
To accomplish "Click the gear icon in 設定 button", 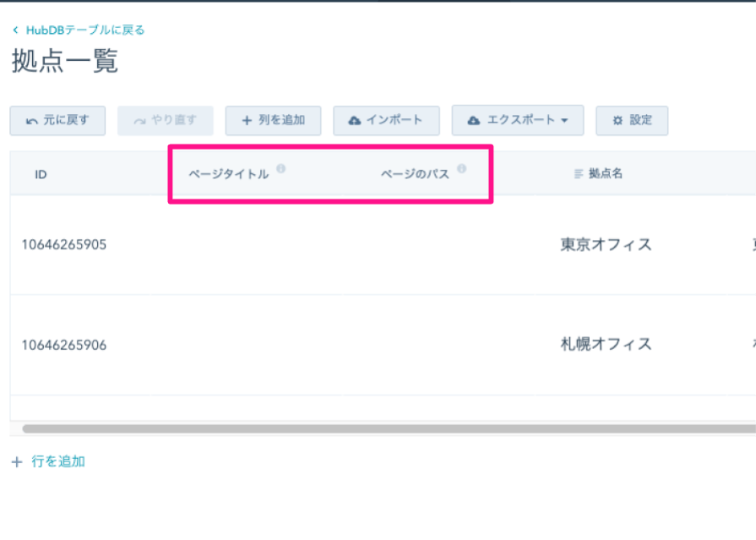I will [617, 121].
